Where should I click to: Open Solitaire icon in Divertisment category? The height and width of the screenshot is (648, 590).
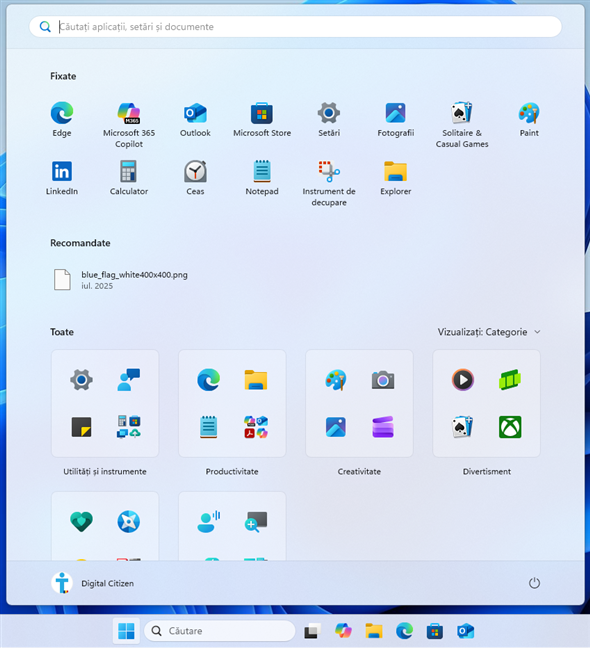coord(463,427)
